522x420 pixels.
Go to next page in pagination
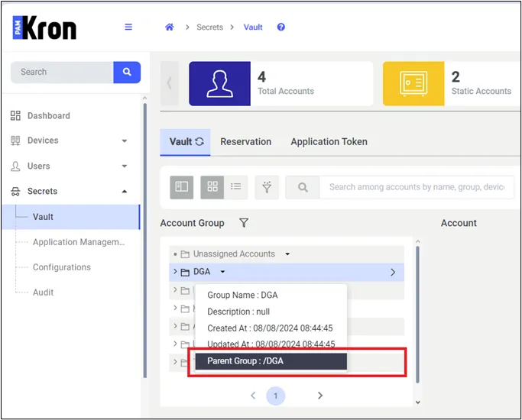[x=320, y=396]
